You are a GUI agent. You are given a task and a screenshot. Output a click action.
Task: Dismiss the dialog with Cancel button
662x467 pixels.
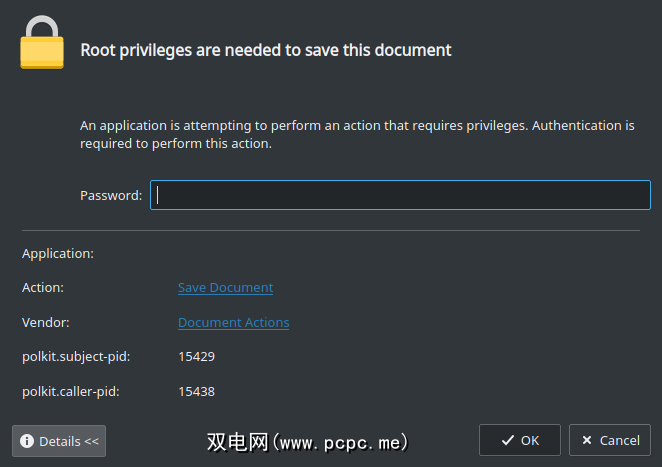tap(610, 440)
